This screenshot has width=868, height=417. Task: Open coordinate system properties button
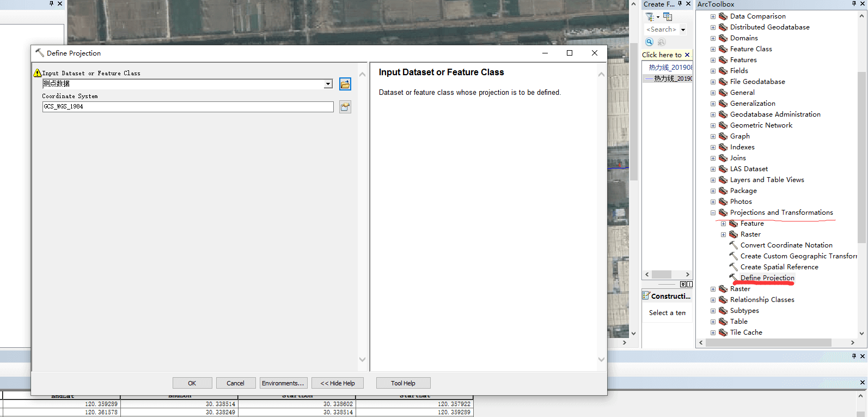pyautogui.click(x=345, y=107)
